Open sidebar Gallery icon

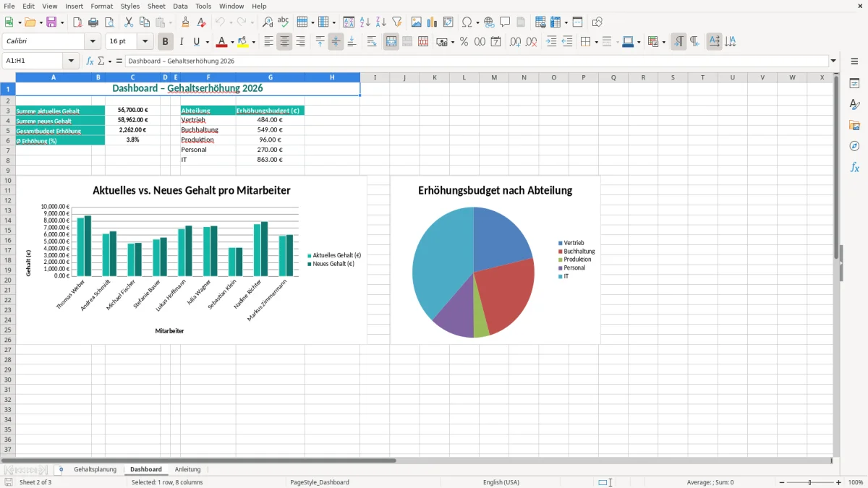tap(854, 125)
